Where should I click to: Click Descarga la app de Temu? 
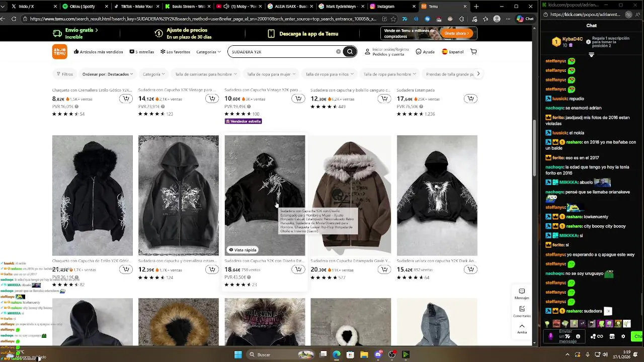303,34
